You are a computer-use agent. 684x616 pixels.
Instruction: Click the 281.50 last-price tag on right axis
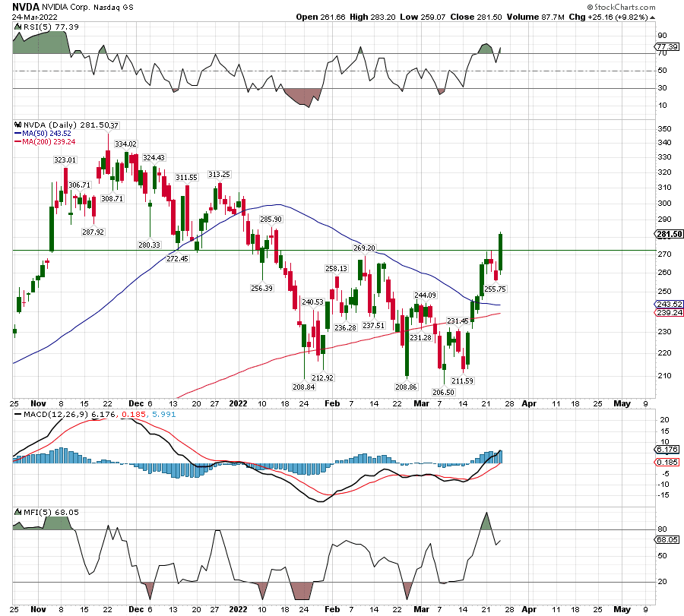tap(669, 234)
